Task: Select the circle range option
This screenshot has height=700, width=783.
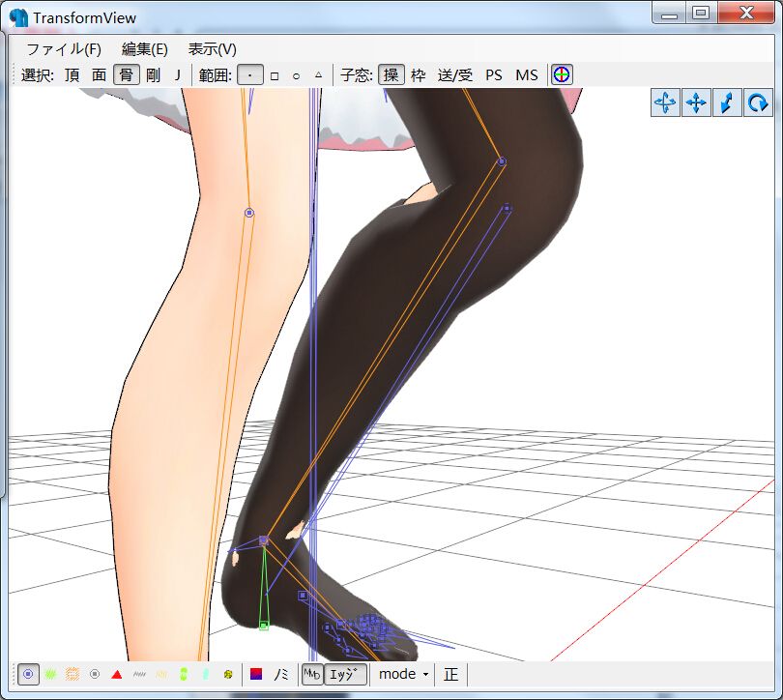Action: coord(296,75)
